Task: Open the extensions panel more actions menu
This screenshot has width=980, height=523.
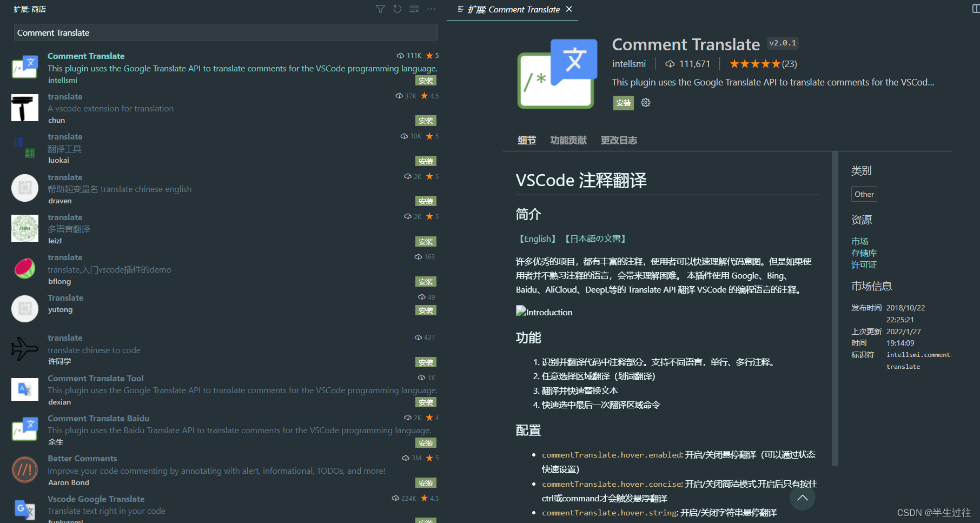Action: click(431, 9)
